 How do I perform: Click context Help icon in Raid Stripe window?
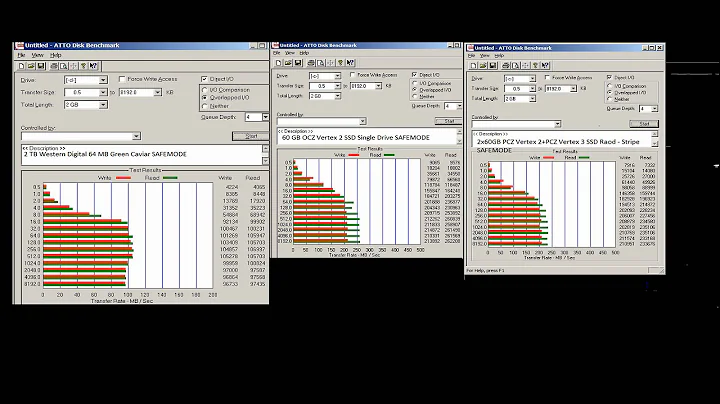[545, 66]
